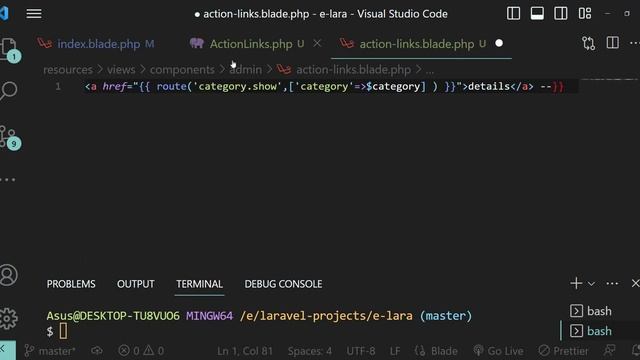Open the views breadcrumb
640x360 pixels.
(121, 70)
